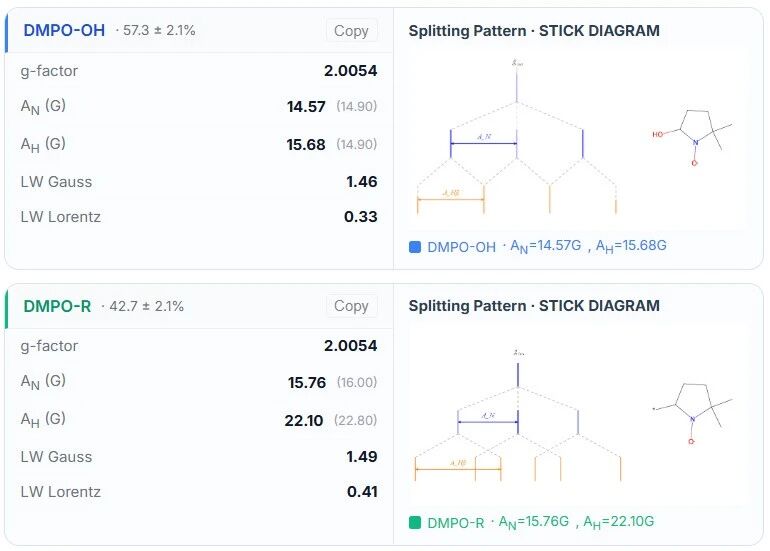Viewport: 770px width, 551px height.
Task: Click the LW Lorentz value 0.41
Action: pyautogui.click(x=361, y=492)
